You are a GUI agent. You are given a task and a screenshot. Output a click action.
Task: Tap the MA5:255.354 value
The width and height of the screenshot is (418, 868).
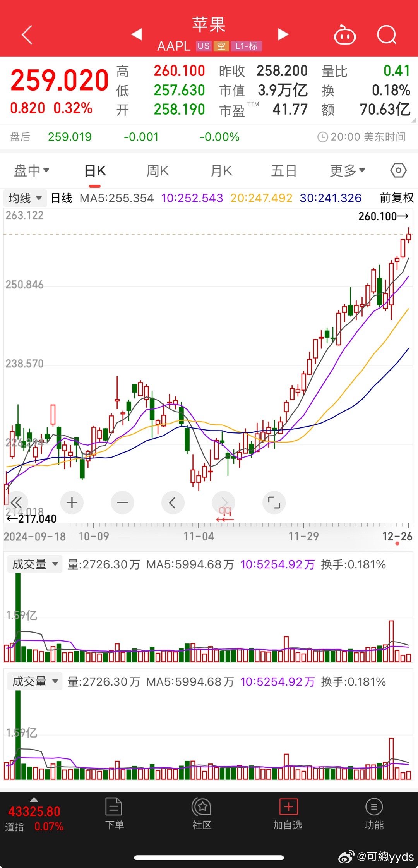[116, 198]
